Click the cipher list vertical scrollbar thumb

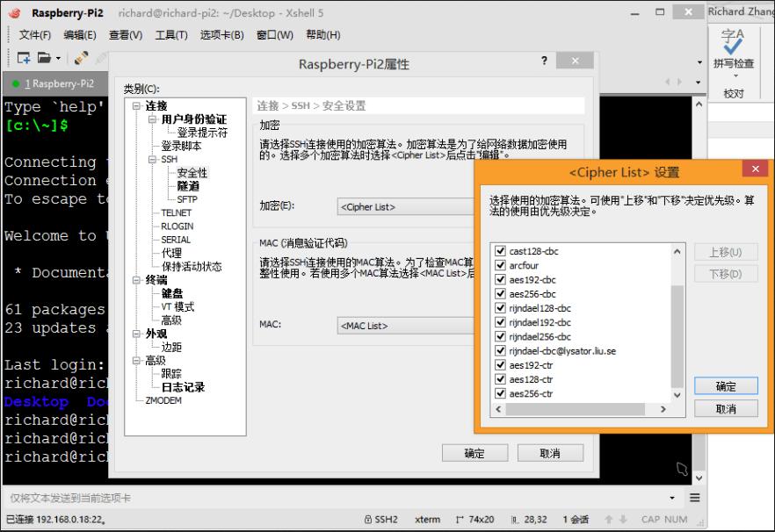click(677, 336)
